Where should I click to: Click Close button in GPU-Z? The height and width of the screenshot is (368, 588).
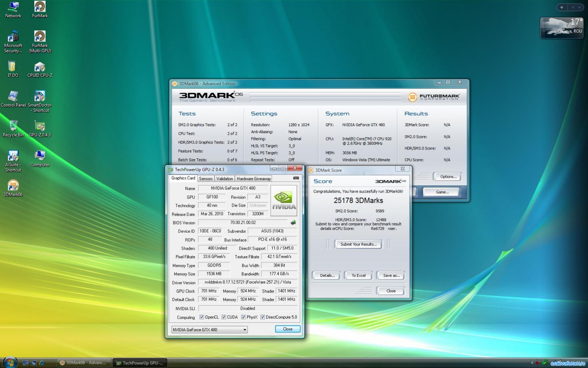288,329
